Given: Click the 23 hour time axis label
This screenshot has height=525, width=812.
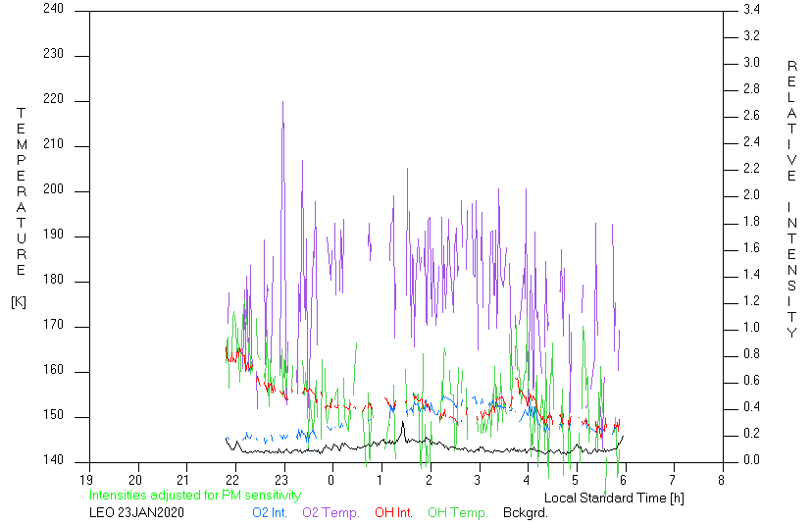Looking at the screenshot, I should pos(281,481).
